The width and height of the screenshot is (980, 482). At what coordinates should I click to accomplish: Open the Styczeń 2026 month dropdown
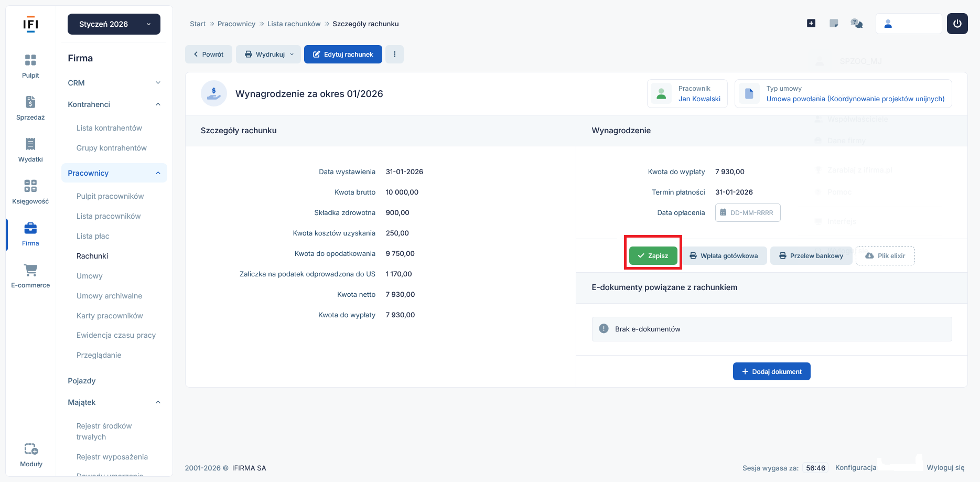coord(114,24)
